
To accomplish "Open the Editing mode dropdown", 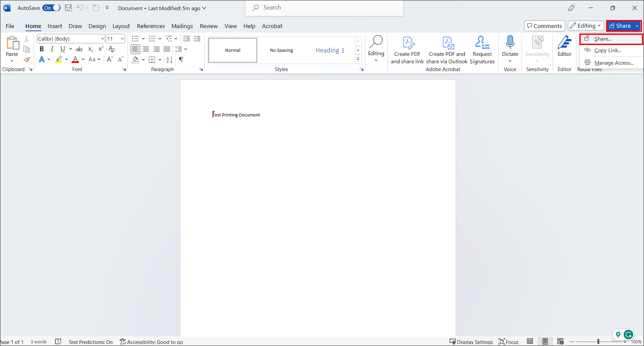I will (x=586, y=26).
